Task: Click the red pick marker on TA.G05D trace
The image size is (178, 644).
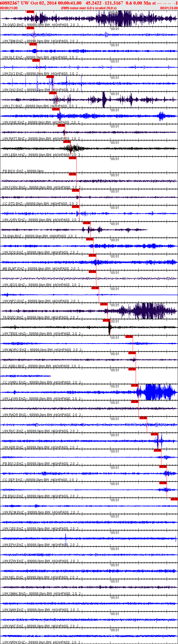Action: point(30,12)
